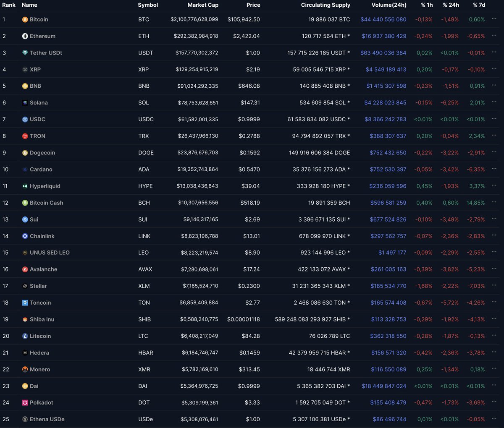The image size is (504, 428).
Task: Click the Polkadot logo icon
Action: (25, 403)
